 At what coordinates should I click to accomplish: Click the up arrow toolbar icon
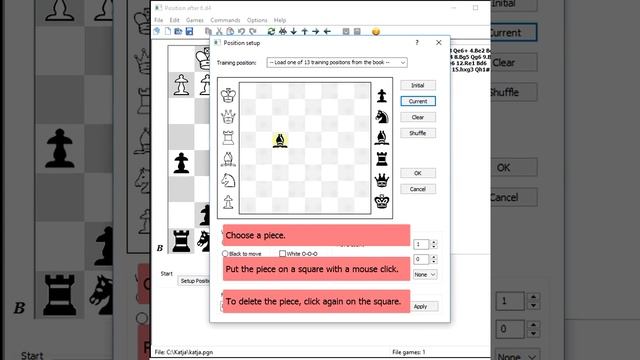pyautogui.click(x=304, y=31)
